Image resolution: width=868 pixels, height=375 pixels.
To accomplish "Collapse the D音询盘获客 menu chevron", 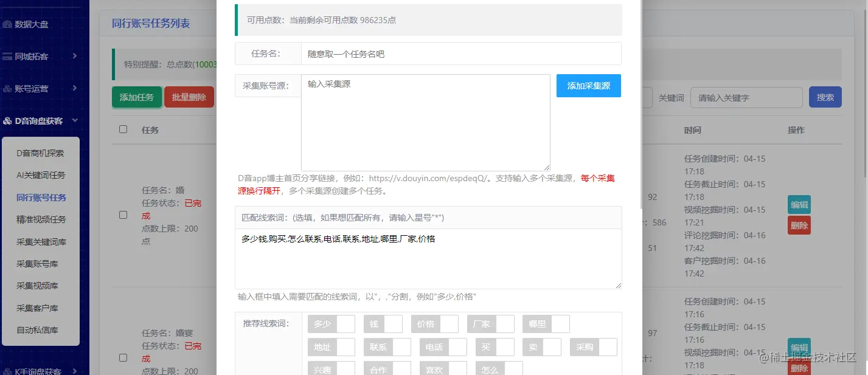I will pos(75,120).
